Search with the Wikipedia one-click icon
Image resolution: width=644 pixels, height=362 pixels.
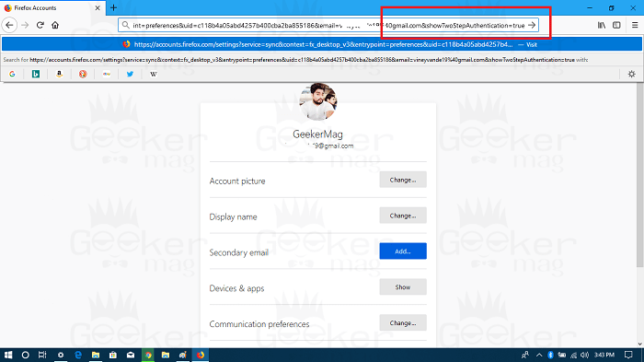tap(154, 74)
